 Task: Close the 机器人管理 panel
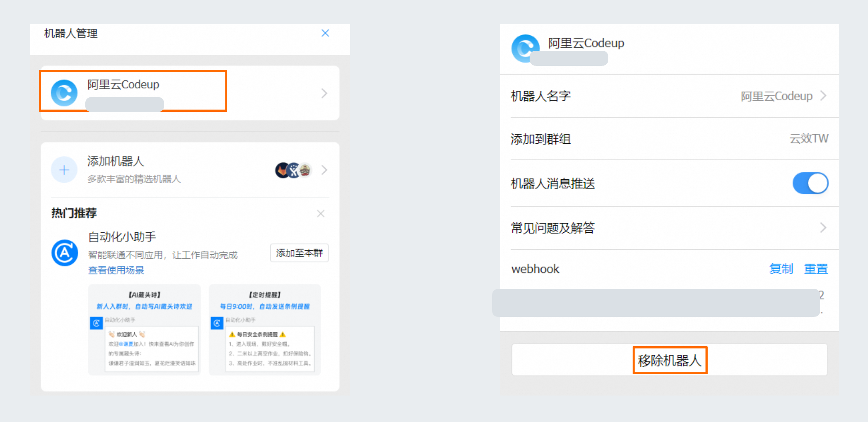point(325,33)
